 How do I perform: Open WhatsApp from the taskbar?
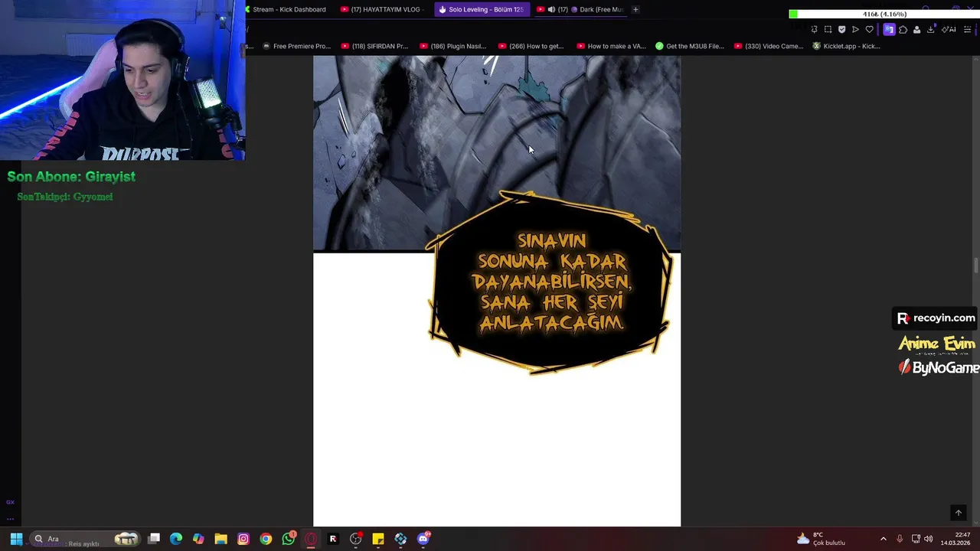(289, 539)
